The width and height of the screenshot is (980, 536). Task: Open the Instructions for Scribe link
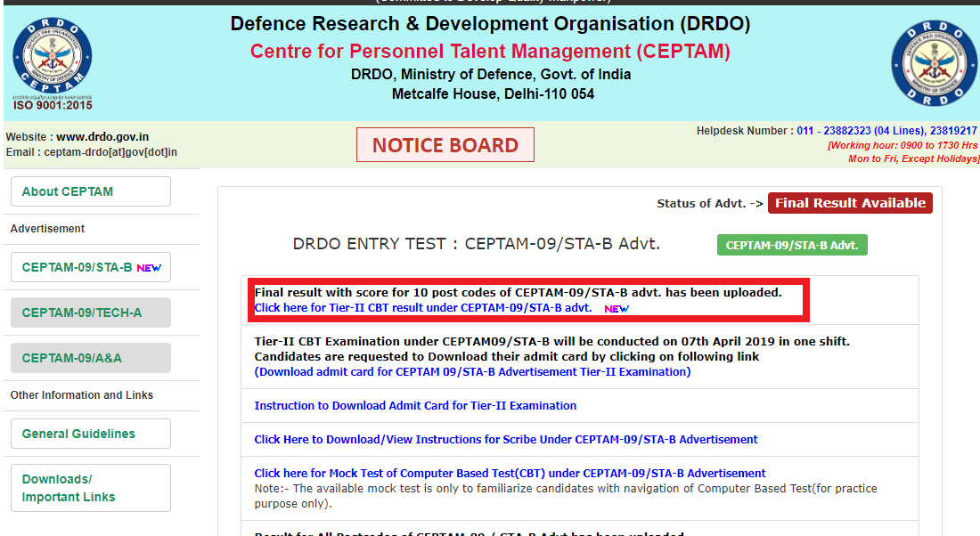point(506,439)
